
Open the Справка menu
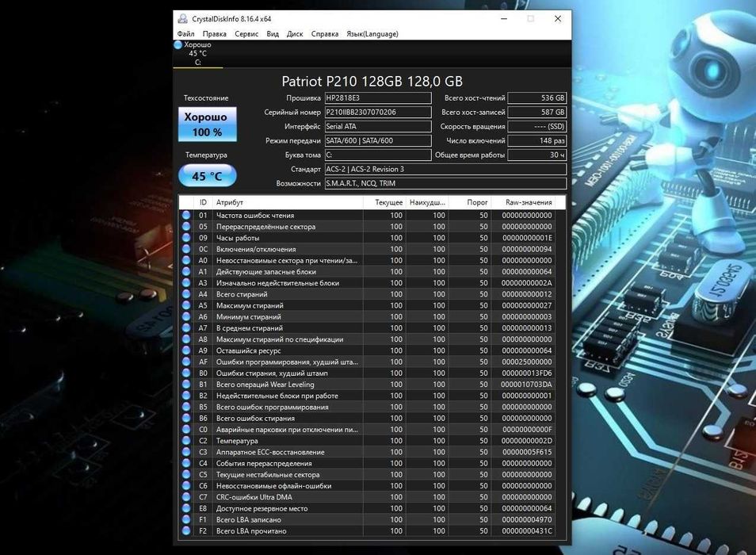click(324, 34)
